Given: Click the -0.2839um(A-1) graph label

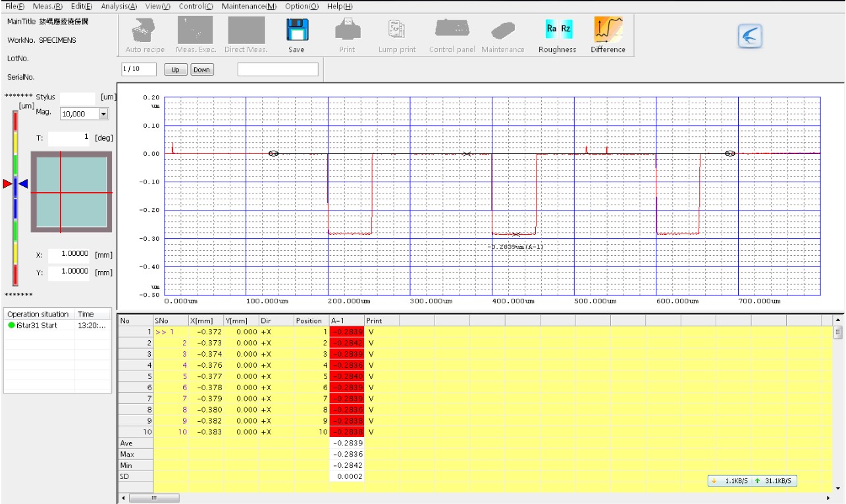Looking at the screenshot, I should click(516, 247).
